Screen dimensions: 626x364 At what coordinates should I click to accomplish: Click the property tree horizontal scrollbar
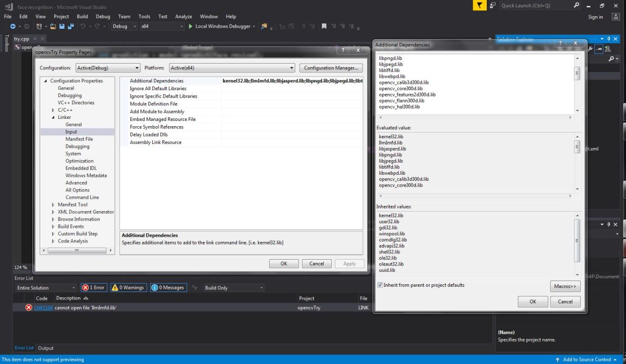tap(76, 250)
